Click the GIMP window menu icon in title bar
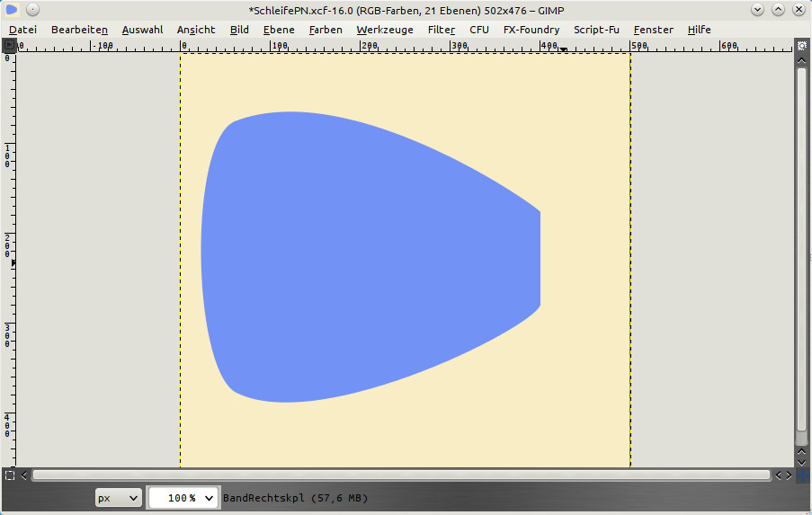The width and height of the screenshot is (812, 515). 12,10
